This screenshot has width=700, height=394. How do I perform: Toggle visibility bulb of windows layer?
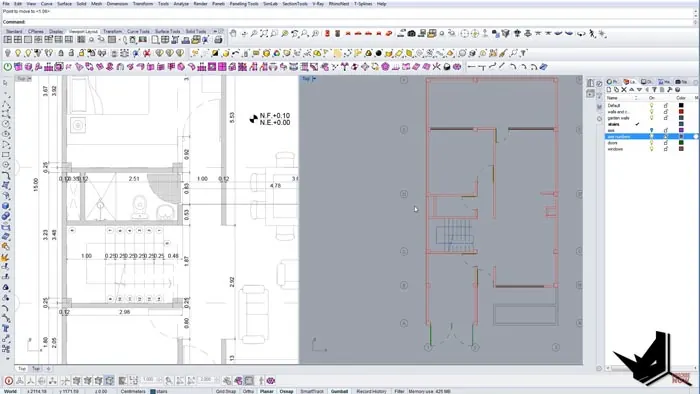[651, 149]
